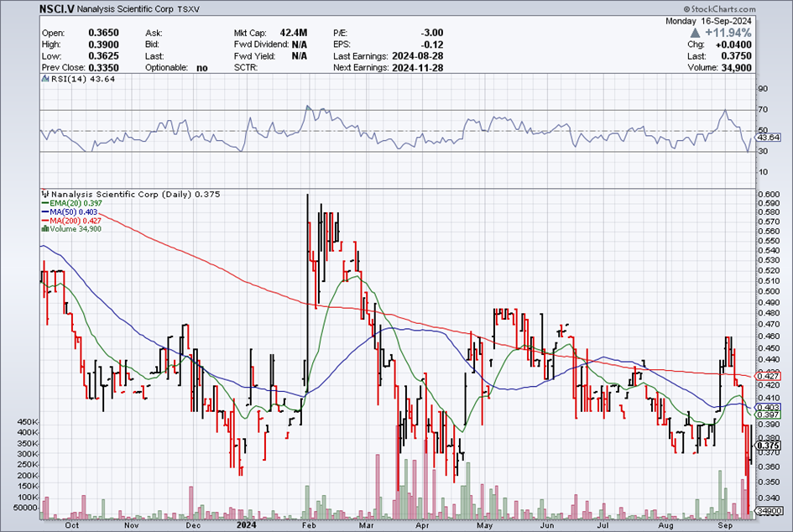
Task: Click the green EMA(20) line swatch in the legend
Action: 45,203
